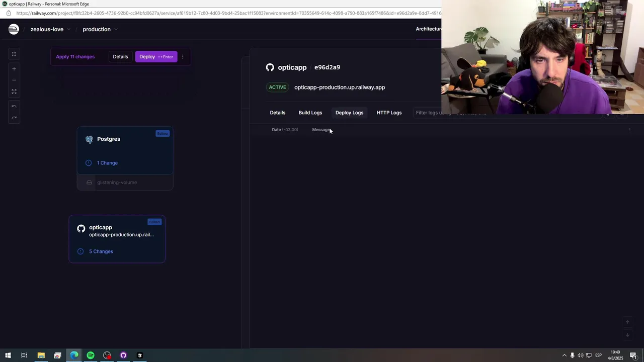
Task: Switch to the Deploy Logs tab
Action: tap(349, 113)
